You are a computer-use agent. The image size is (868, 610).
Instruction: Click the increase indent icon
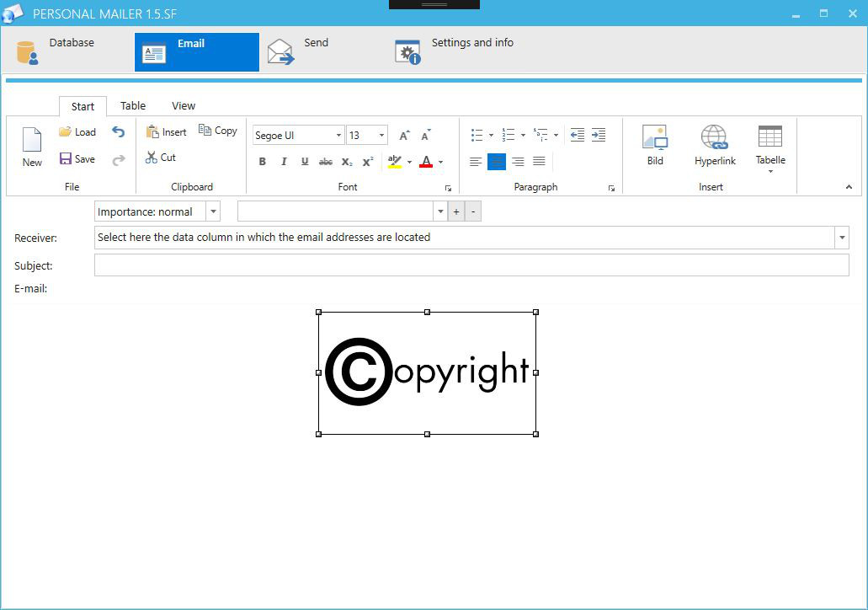click(599, 135)
